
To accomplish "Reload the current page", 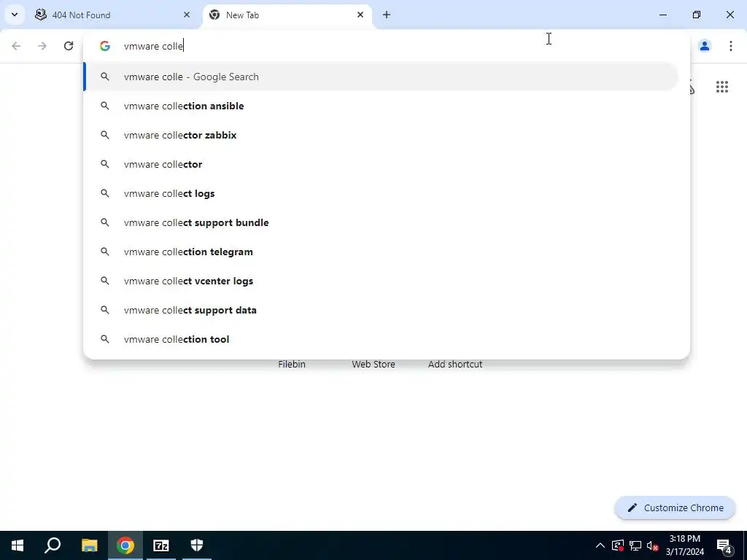I will click(x=69, y=46).
